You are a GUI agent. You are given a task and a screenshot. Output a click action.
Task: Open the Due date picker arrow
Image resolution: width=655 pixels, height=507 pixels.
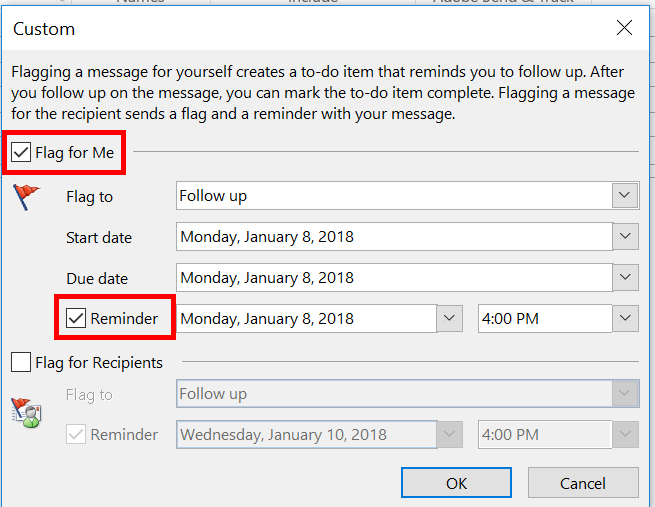pyautogui.click(x=626, y=278)
